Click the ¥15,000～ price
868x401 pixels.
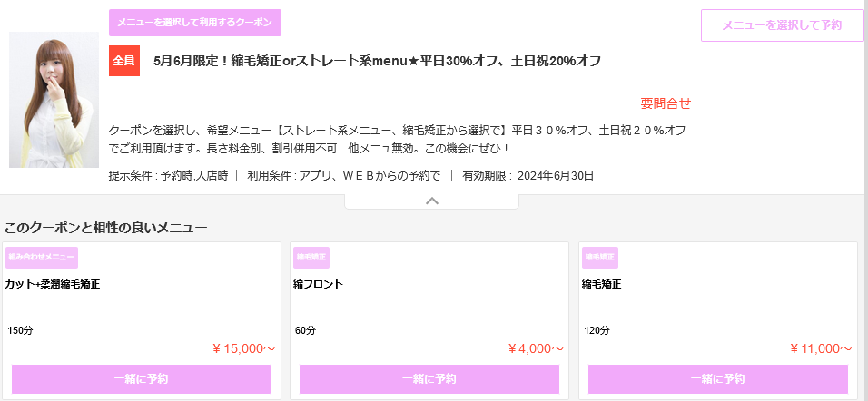(x=243, y=347)
